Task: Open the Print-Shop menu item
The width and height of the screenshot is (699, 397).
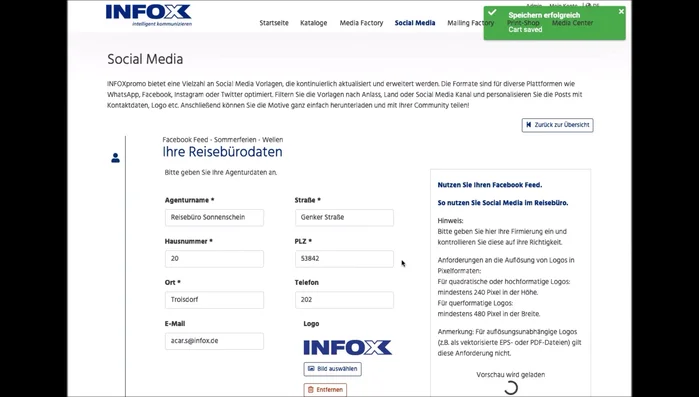Action: [x=523, y=23]
